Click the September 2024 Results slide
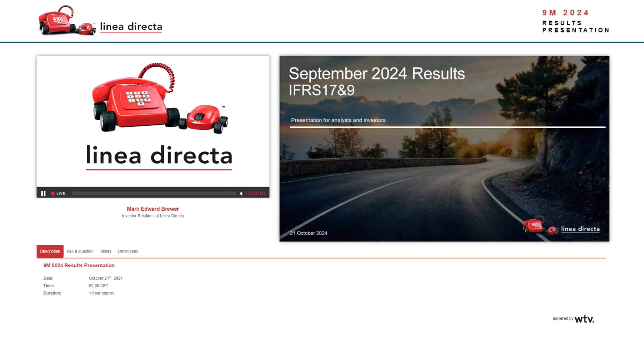 pos(444,148)
